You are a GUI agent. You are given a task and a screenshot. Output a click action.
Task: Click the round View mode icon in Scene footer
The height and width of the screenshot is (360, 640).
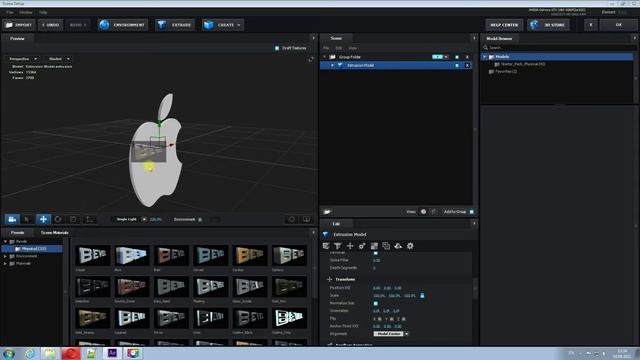(x=423, y=212)
